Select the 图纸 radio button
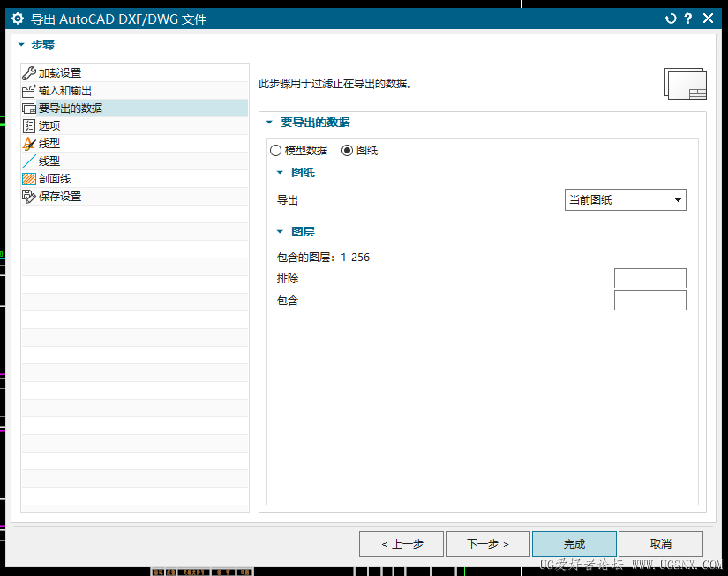This screenshot has height=576, width=728. 348,150
